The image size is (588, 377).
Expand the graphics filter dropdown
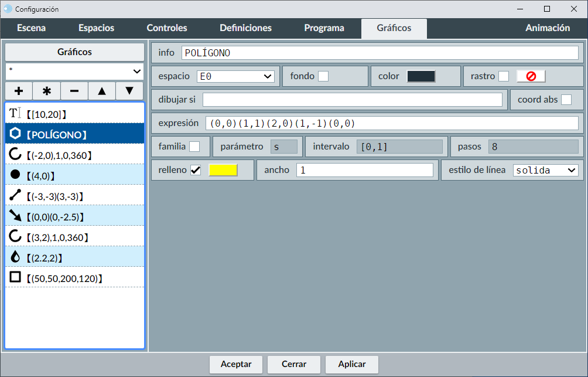click(x=74, y=71)
